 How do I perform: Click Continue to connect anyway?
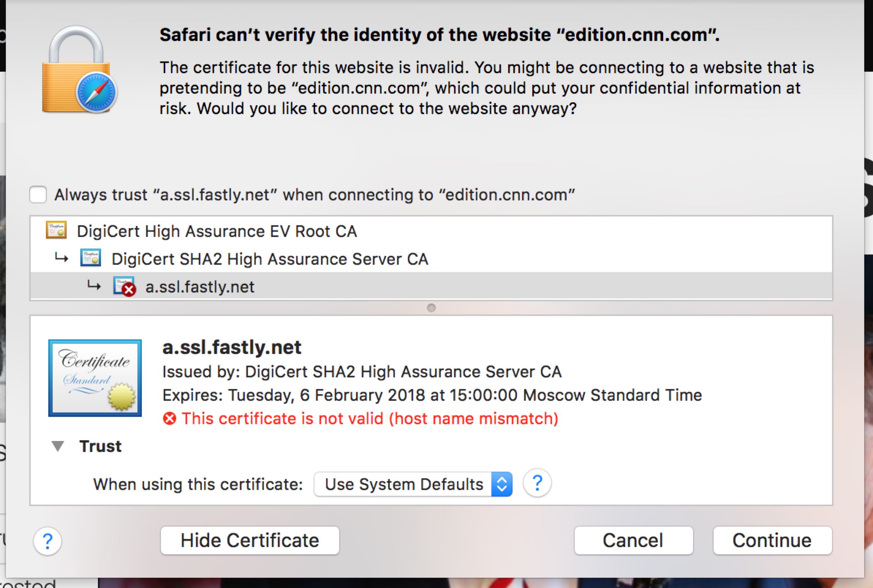pos(772,540)
